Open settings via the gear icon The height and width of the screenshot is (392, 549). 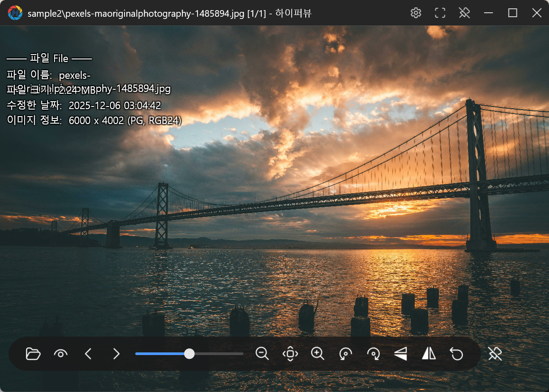[416, 13]
